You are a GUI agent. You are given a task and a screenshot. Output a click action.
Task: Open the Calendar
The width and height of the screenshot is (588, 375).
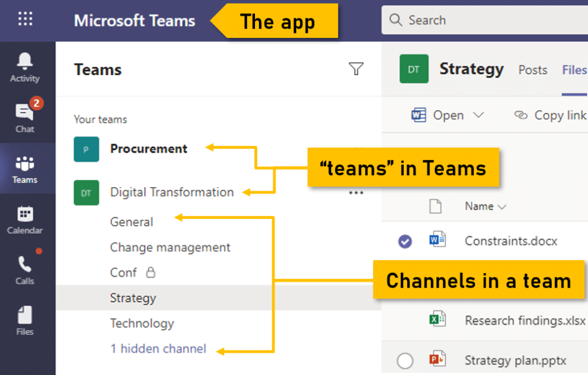[x=24, y=218]
